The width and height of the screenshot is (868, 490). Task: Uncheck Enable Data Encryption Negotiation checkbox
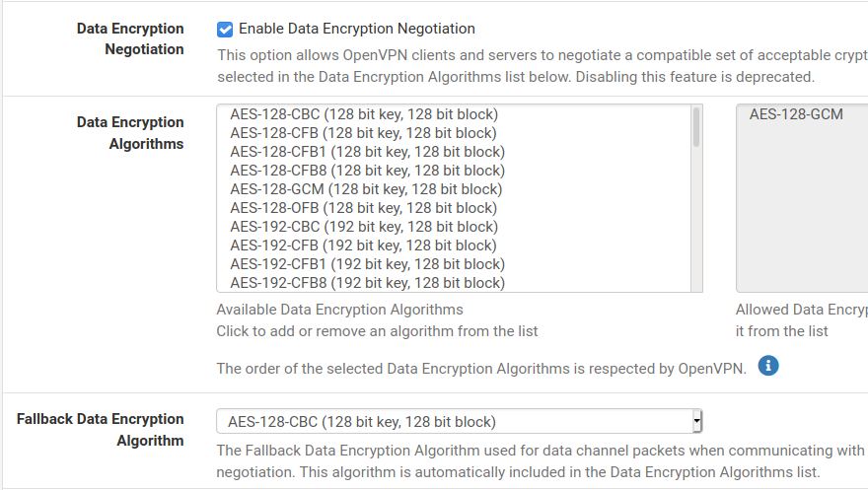(225, 30)
